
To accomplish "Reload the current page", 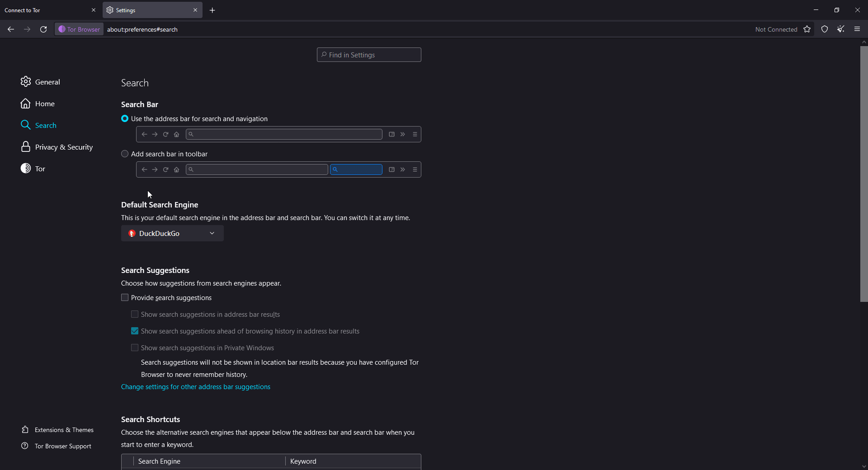I will point(43,29).
